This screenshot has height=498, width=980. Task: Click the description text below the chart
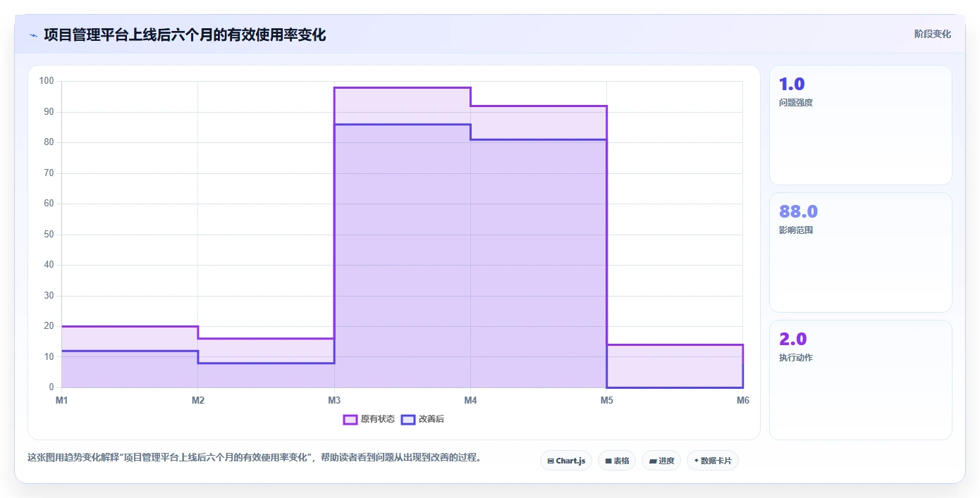(x=255, y=457)
